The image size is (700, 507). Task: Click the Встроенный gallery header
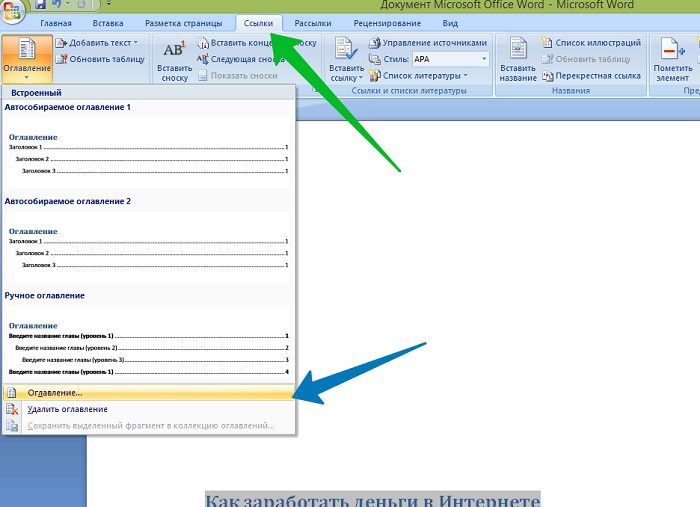tap(148, 93)
